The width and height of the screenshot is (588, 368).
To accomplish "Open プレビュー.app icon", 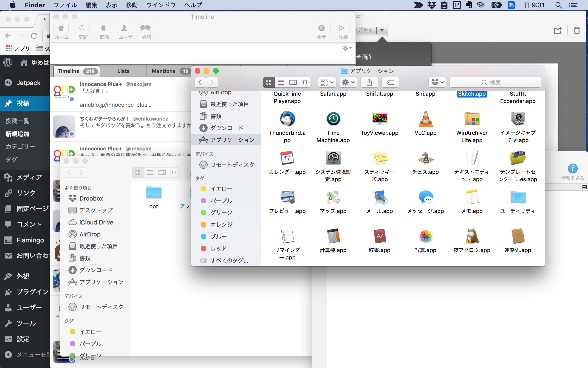I will (287, 197).
